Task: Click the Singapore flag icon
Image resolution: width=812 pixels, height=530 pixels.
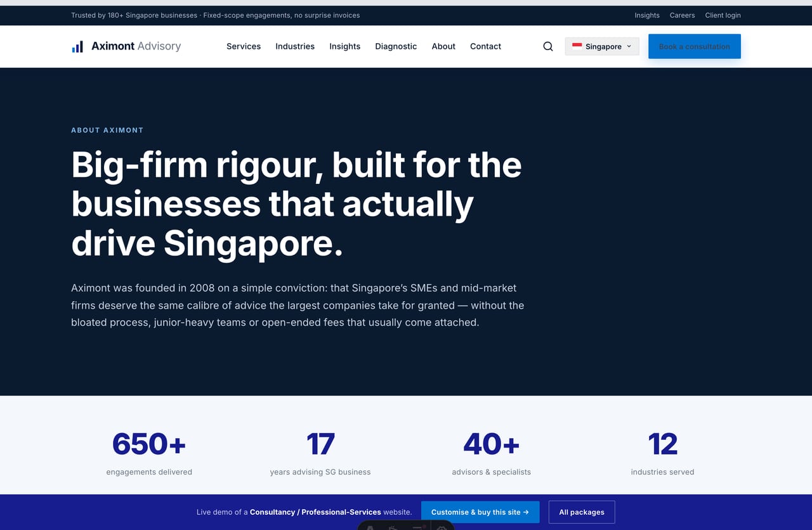Action: tap(577, 46)
